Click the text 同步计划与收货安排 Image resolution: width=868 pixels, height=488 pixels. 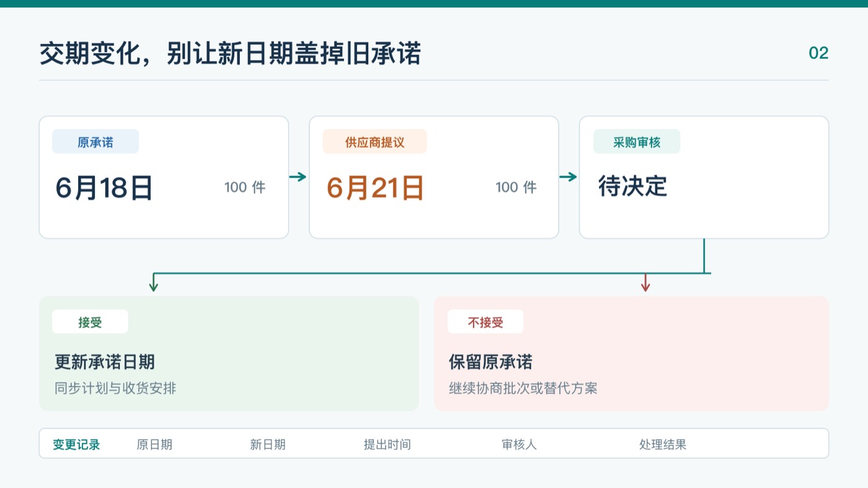(115, 389)
